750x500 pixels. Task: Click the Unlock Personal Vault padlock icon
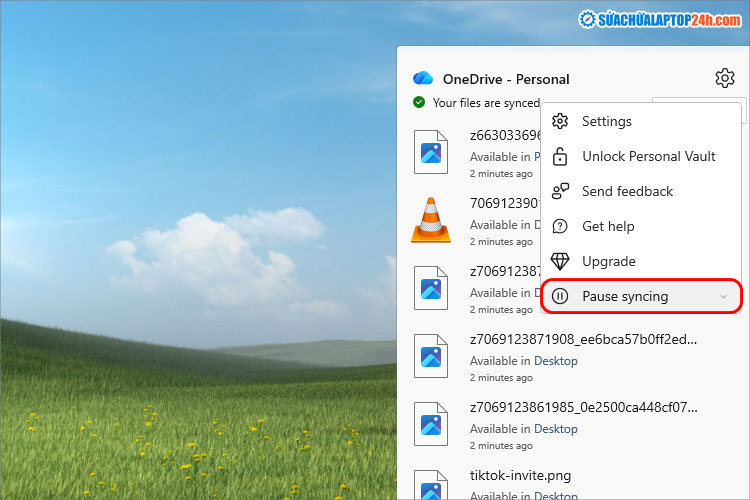click(561, 156)
